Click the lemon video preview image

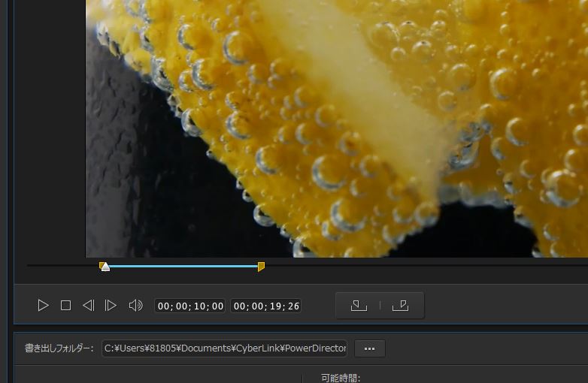pos(337,128)
